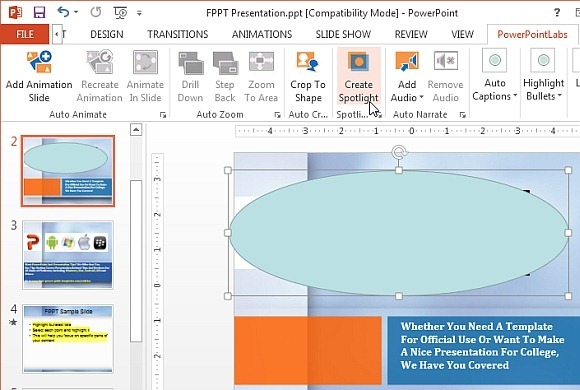Viewport: 580px width, 390px height.
Task: Click Drill Down zoom button
Action: coord(190,77)
